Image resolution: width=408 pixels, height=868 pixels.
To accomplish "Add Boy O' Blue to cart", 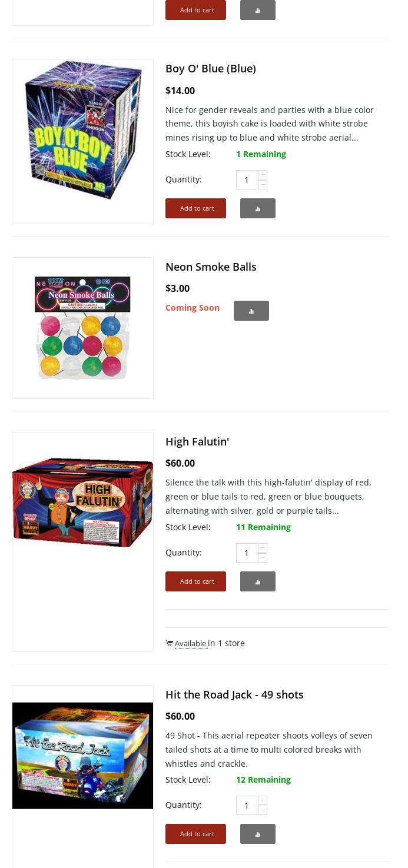I will click(195, 208).
